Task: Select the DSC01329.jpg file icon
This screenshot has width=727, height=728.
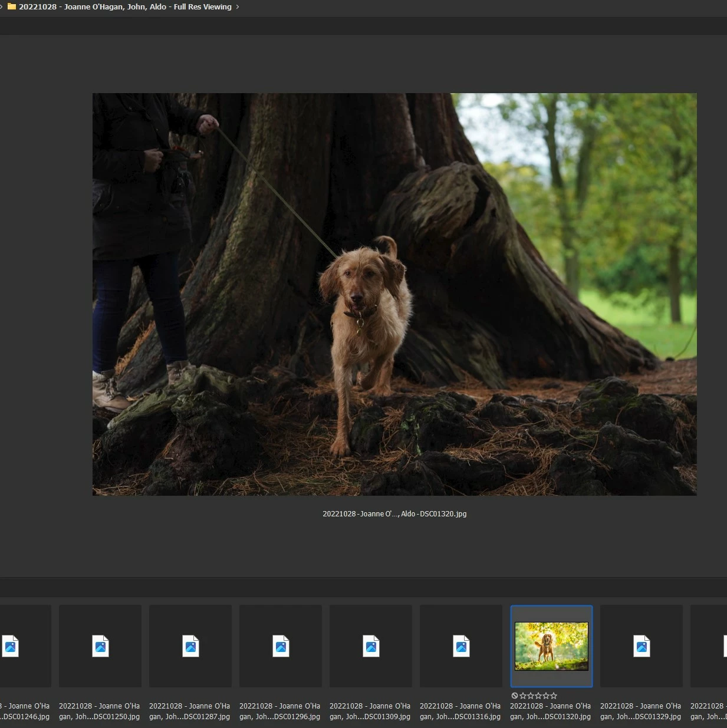Action: point(642,646)
